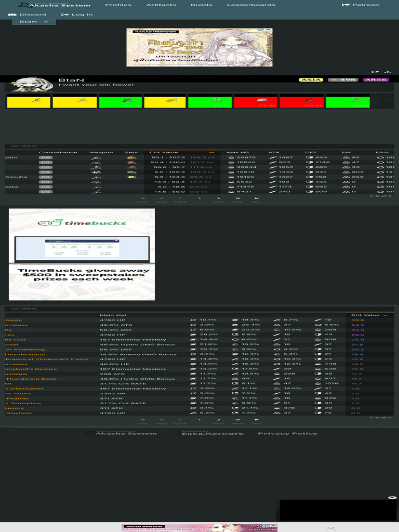Click the BtaN profile avatar
399x532 pixels.
point(31,84)
